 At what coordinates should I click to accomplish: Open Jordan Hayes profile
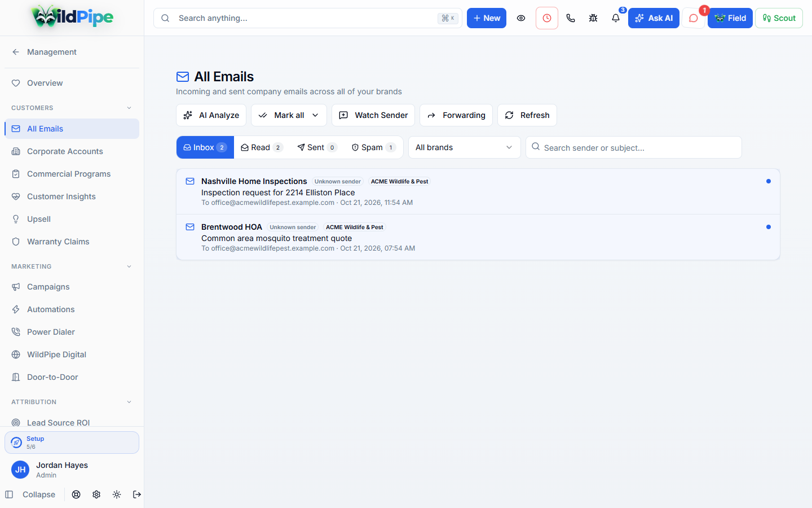tap(72, 470)
